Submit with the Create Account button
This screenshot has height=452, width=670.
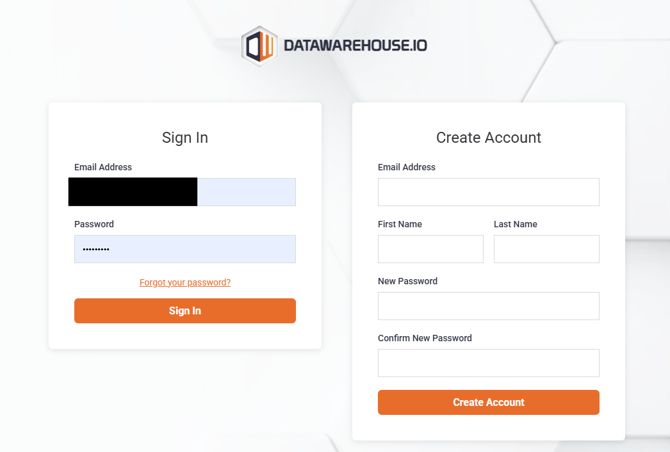pos(488,402)
